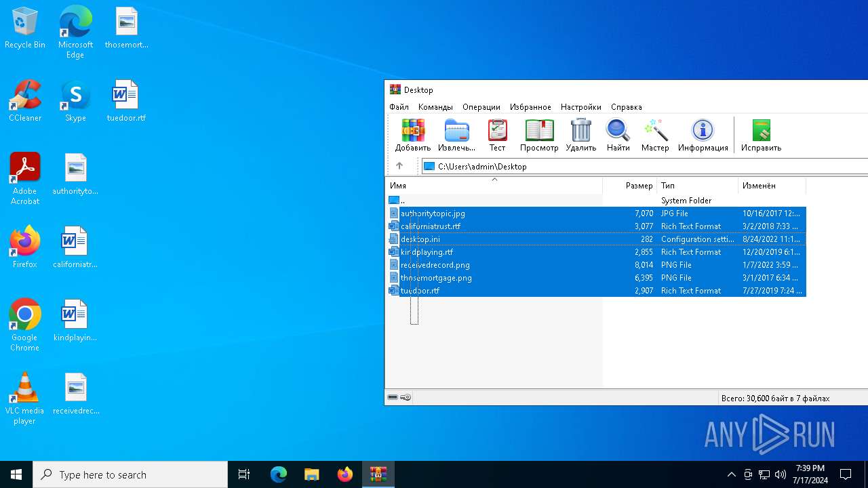
Task: Click the Удалить (Delete) trash icon
Action: (x=580, y=135)
